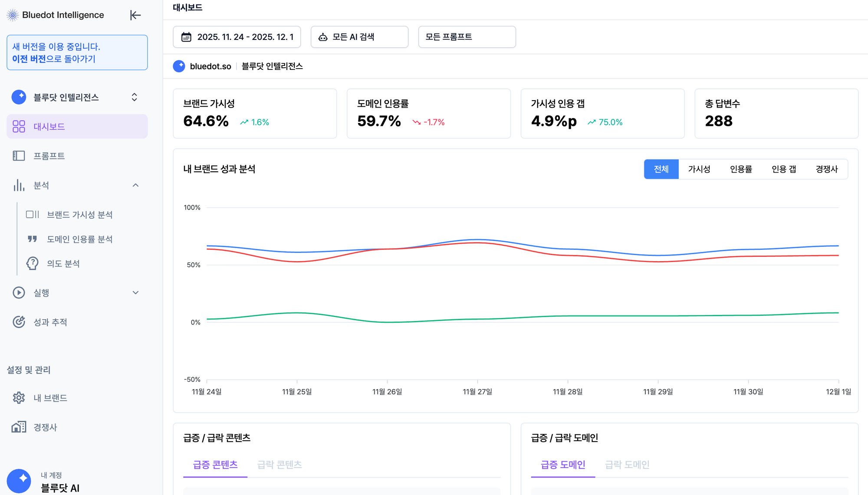Screen dimensions: 868x495
Task: Click the 브랜드 가시성 분석 icon
Action: click(33, 214)
